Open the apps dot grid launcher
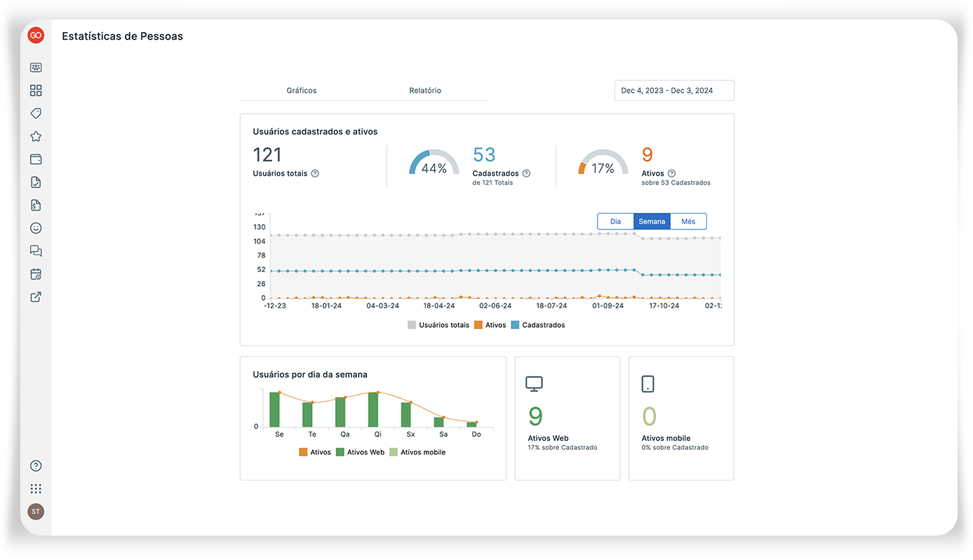The image size is (973, 560). [36, 489]
